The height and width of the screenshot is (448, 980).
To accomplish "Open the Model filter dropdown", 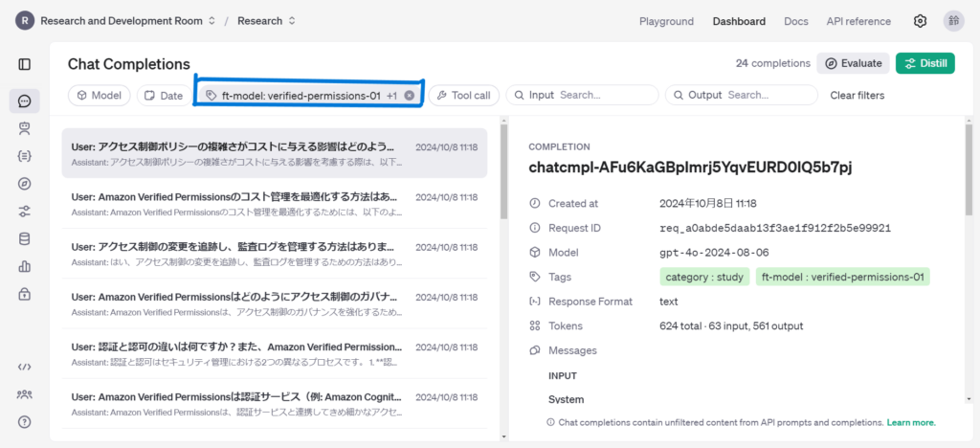I will (x=100, y=96).
